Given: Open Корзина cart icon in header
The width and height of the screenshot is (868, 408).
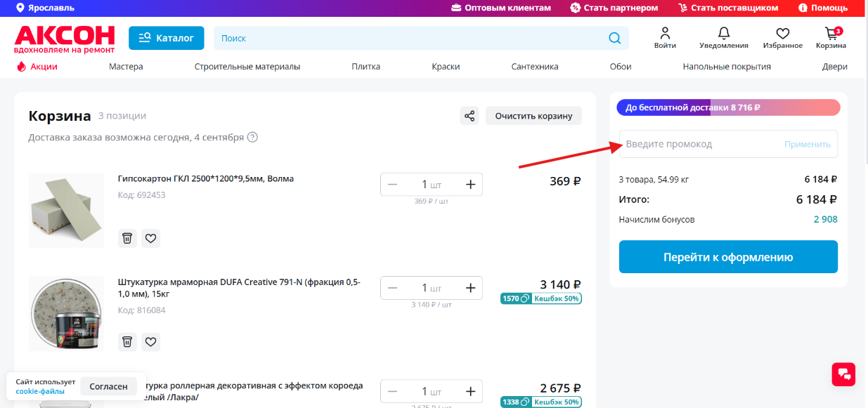Looking at the screenshot, I should point(831,38).
